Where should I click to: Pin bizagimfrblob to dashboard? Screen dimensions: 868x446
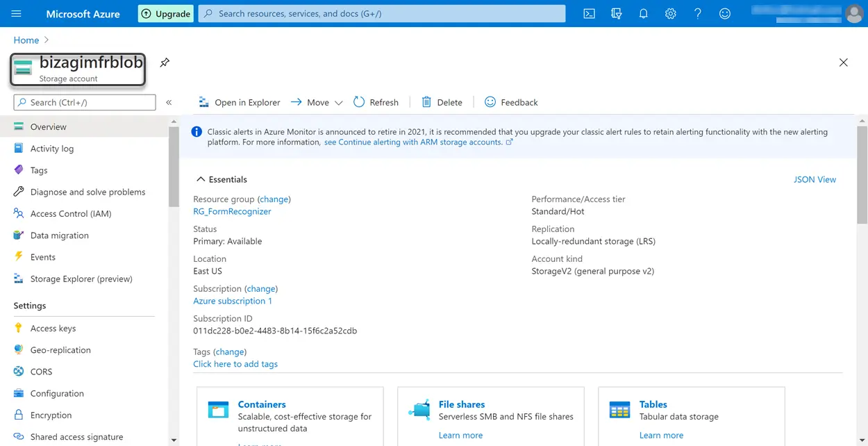(165, 63)
